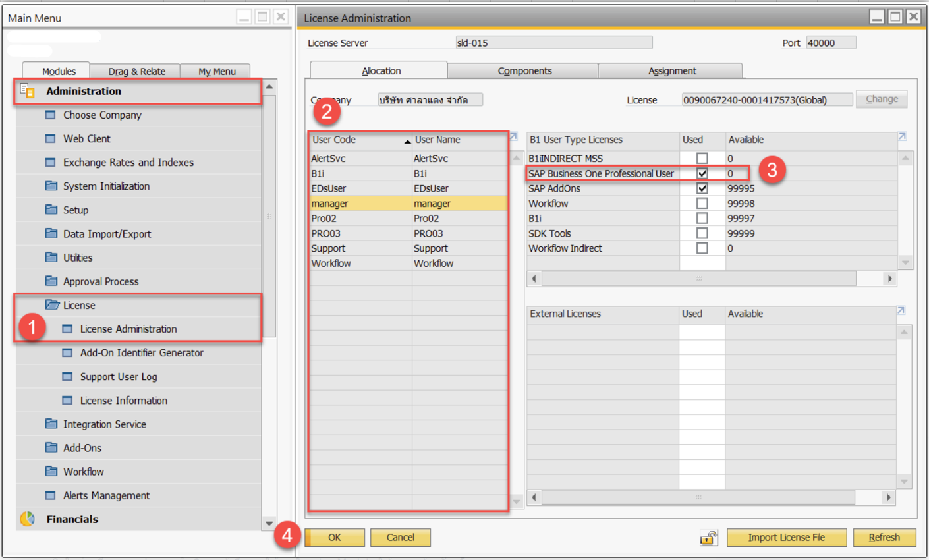Click the Workflow folder icon in Main Menu
929x560 pixels.
point(51,471)
